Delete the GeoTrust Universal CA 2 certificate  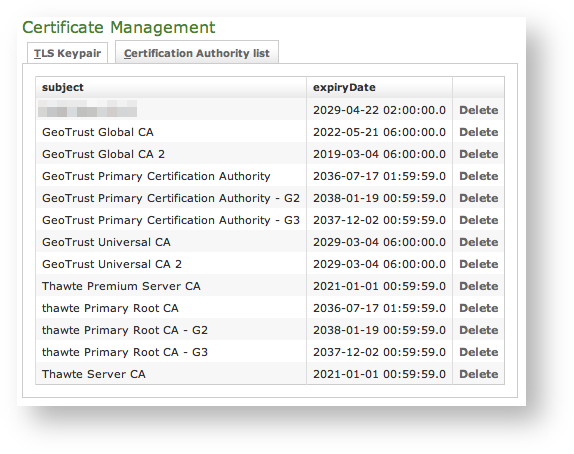[478, 264]
